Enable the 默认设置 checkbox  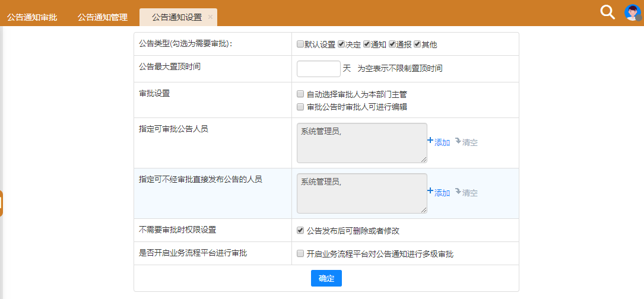click(300, 44)
